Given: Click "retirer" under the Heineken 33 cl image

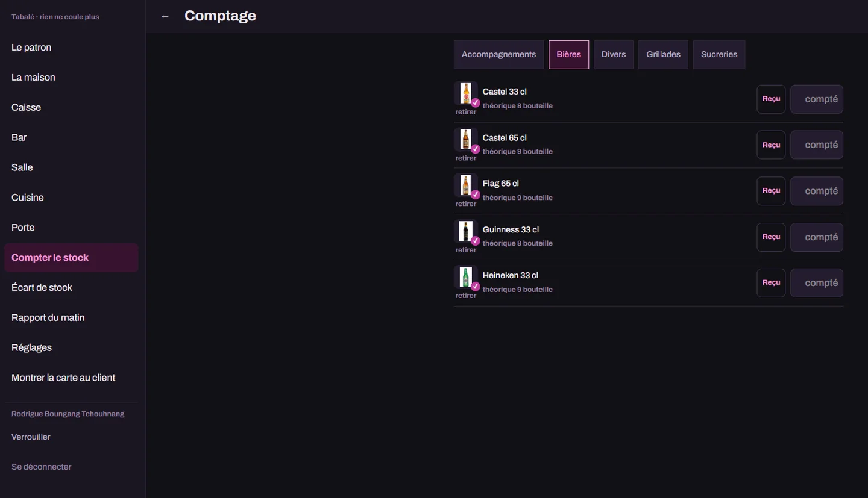Looking at the screenshot, I should coord(466,296).
